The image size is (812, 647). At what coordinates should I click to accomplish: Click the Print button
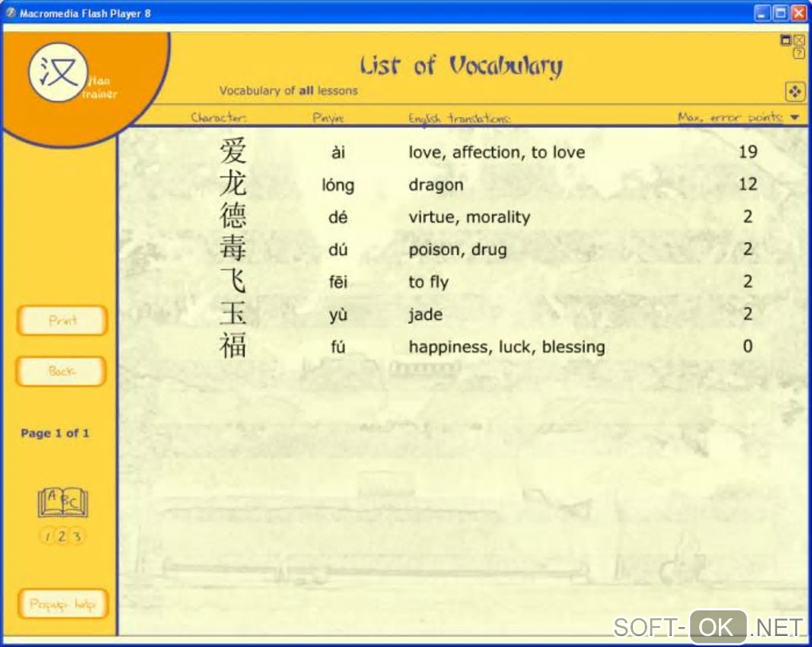62,321
